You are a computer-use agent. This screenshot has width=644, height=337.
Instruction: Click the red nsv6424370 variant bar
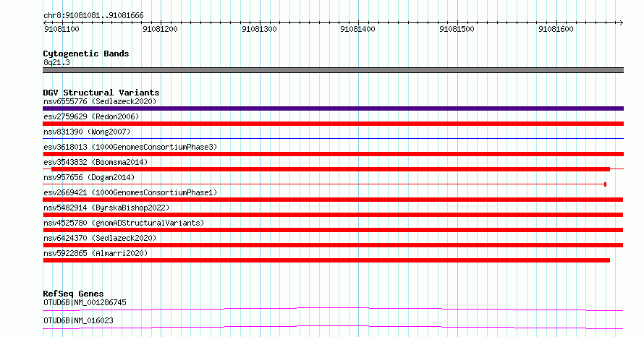coord(333,245)
